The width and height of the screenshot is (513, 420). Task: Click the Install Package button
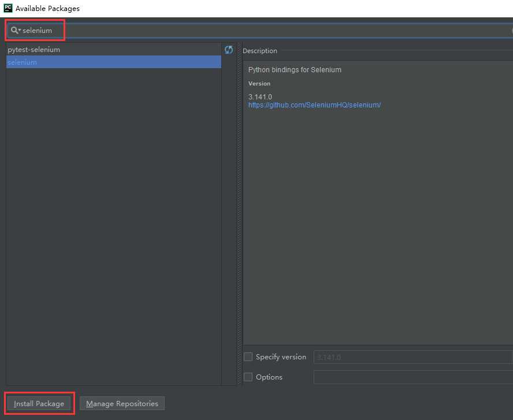pos(39,403)
